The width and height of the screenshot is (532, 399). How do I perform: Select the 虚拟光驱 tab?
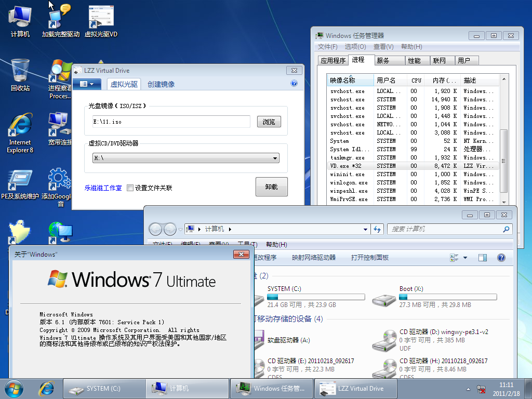pos(124,84)
